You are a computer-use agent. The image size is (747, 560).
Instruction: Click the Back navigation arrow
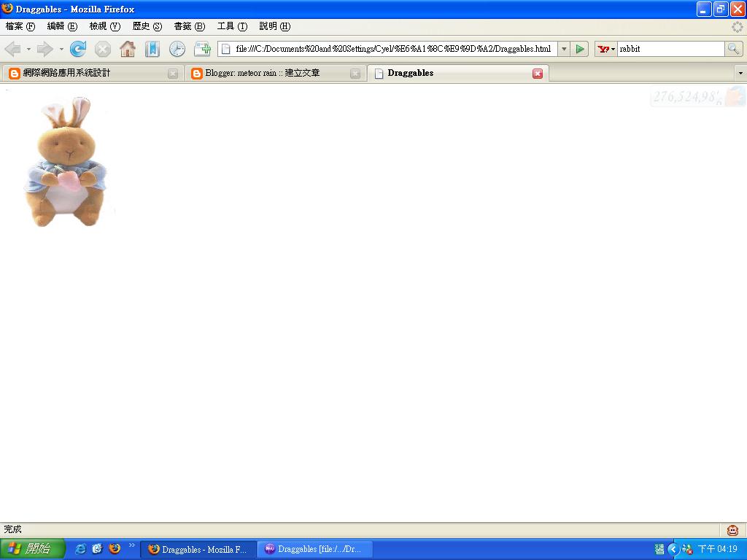pyautogui.click(x=12, y=49)
